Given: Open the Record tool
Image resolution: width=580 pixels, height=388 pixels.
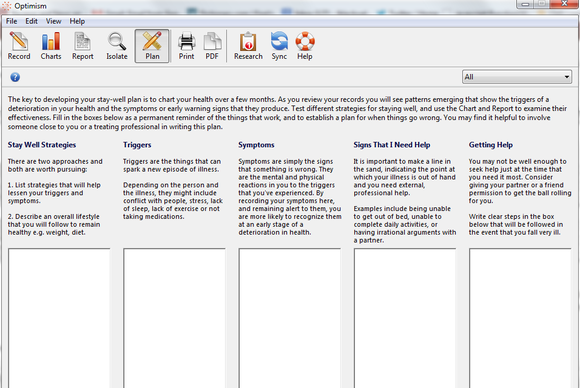Looking at the screenshot, I should pos(19,46).
